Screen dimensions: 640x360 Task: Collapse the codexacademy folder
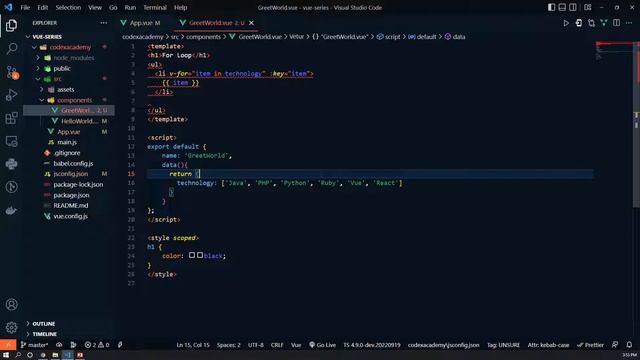click(69, 47)
